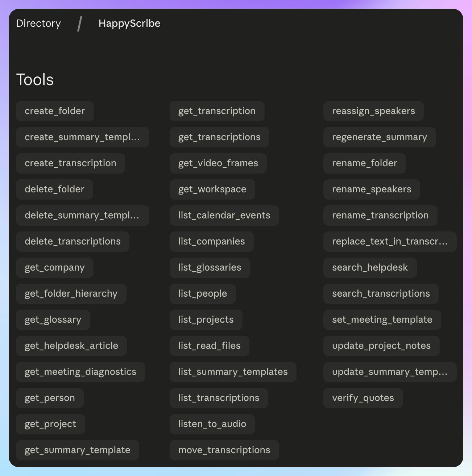Viewport: 472px width, 476px height.
Task: Select list_calendar_events tool
Action: [224, 216]
